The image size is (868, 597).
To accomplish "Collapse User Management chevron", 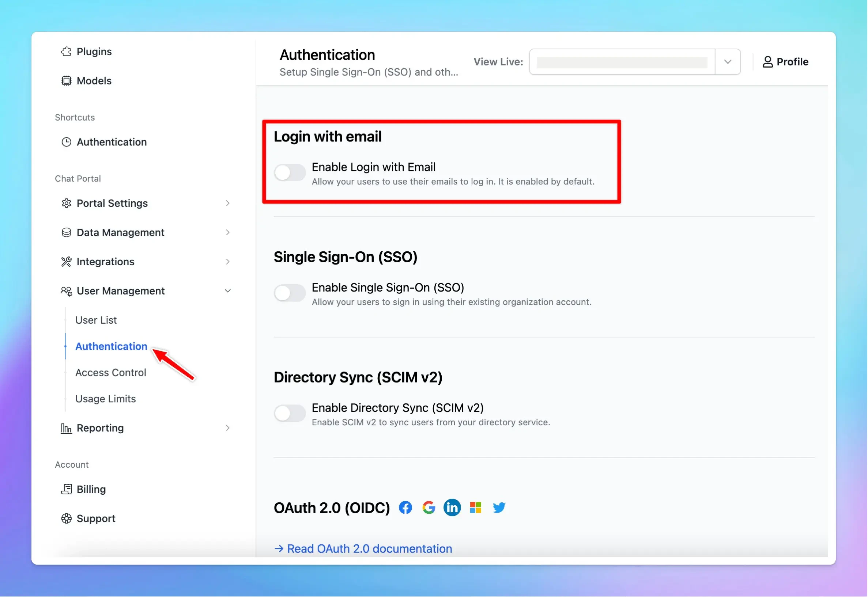I will click(x=227, y=291).
